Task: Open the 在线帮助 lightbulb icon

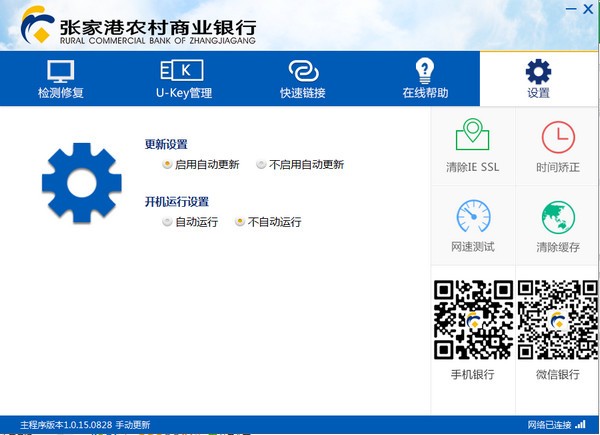Action: [425, 70]
